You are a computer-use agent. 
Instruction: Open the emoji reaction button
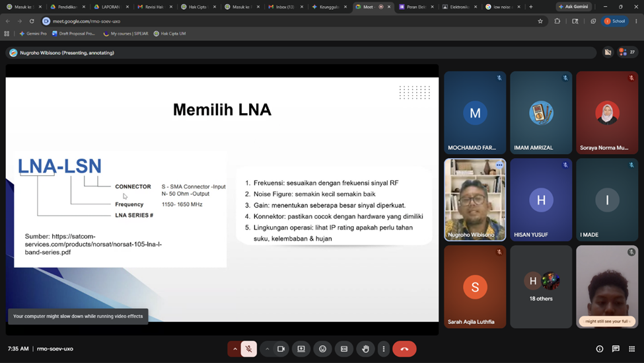[x=323, y=349]
